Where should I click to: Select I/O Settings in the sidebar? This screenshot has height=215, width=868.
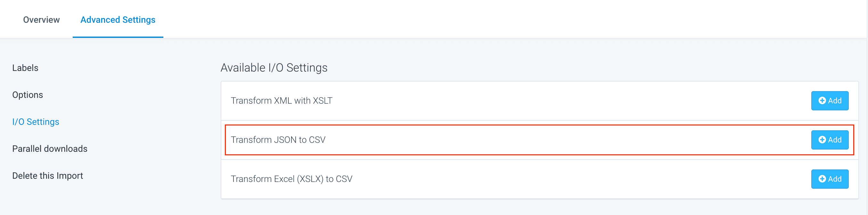pyautogui.click(x=36, y=122)
